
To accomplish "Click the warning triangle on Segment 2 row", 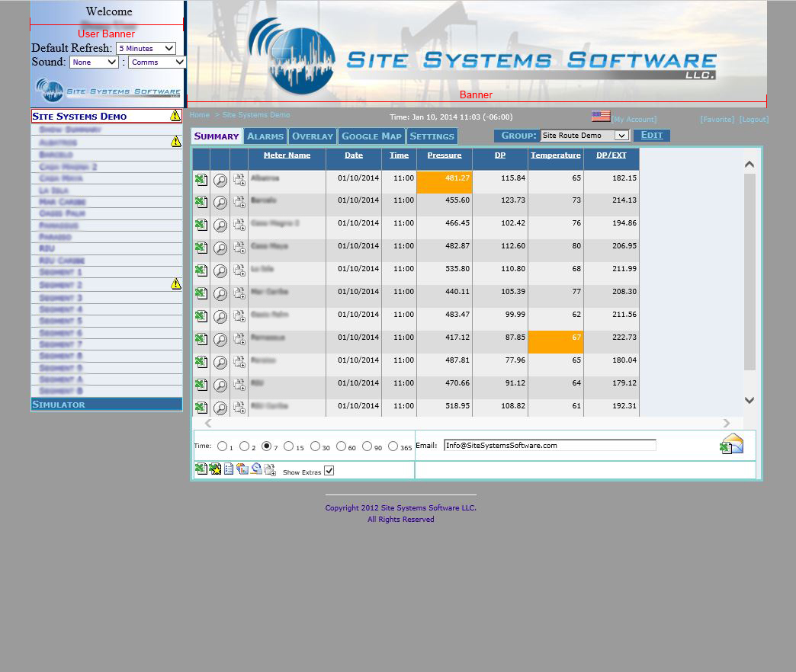I will pos(175,283).
